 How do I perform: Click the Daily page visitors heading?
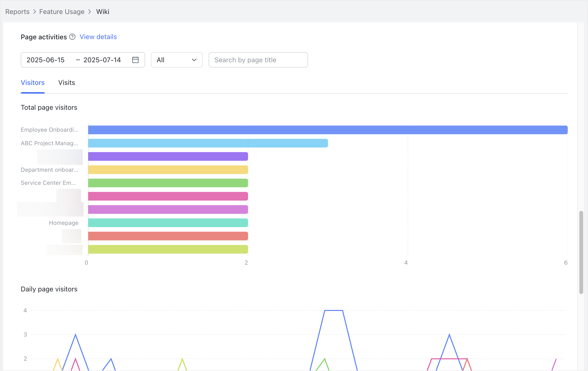pos(49,289)
